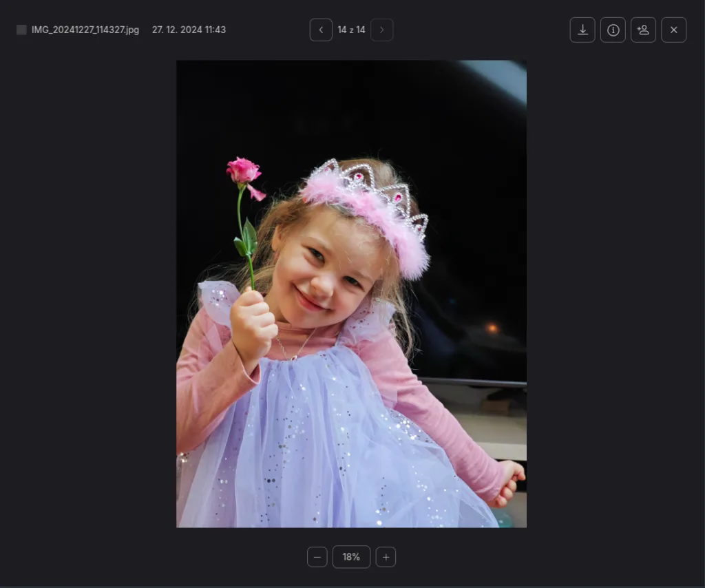Click the next photo chevron

(382, 30)
